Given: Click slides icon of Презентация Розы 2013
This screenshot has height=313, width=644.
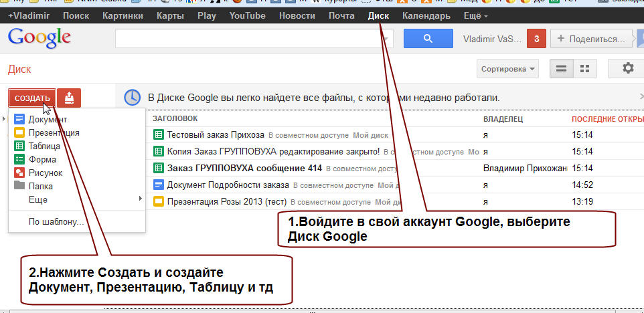Looking at the screenshot, I should click(158, 201).
